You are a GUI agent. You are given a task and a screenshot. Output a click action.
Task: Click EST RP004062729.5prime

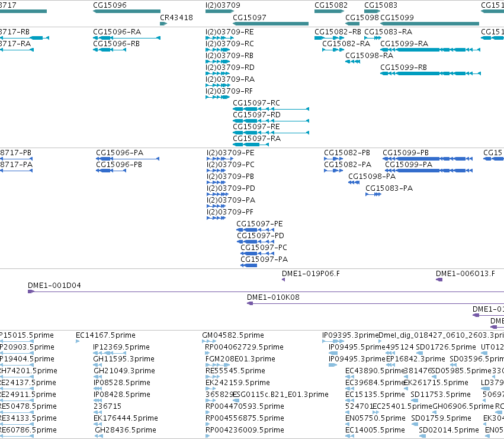tap(244, 347)
